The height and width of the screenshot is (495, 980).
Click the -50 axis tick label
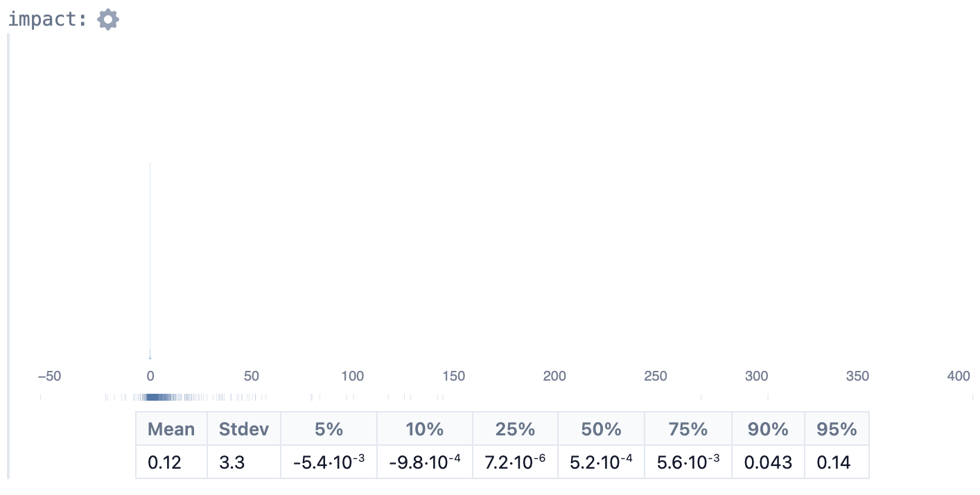pyautogui.click(x=49, y=376)
